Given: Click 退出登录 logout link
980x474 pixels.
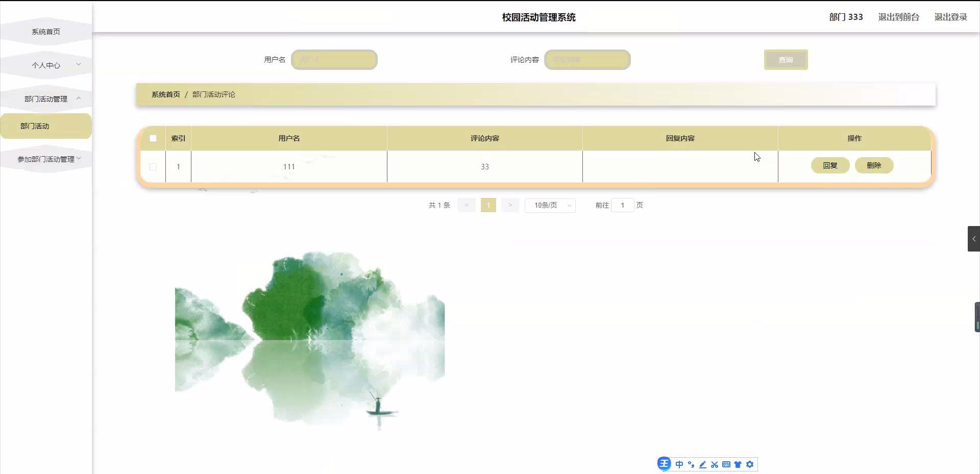Looking at the screenshot, I should 950,17.
